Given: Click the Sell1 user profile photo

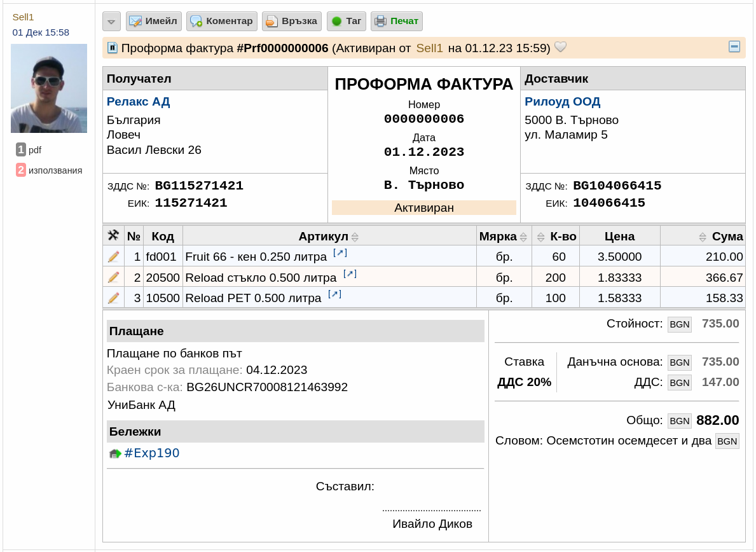Looking at the screenshot, I should pos(49,88).
